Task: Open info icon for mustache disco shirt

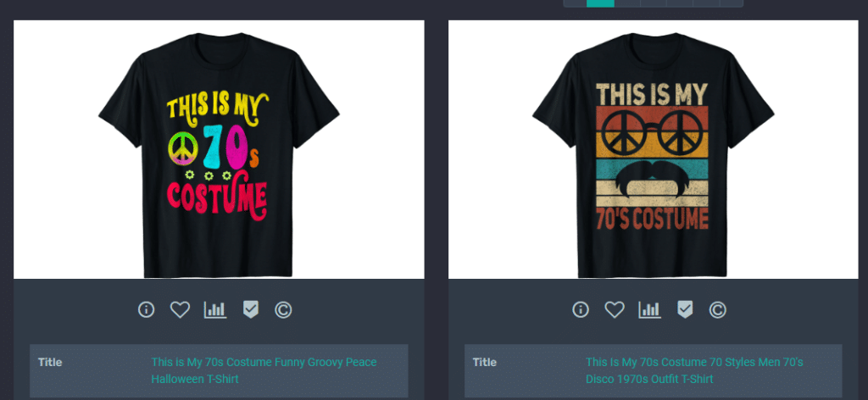Action: click(580, 310)
